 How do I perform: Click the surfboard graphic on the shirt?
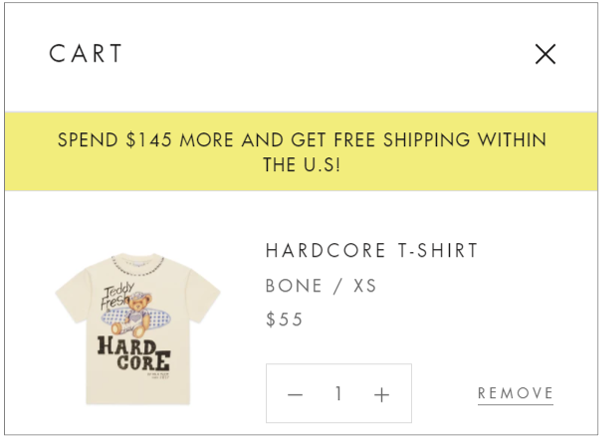tap(136, 318)
